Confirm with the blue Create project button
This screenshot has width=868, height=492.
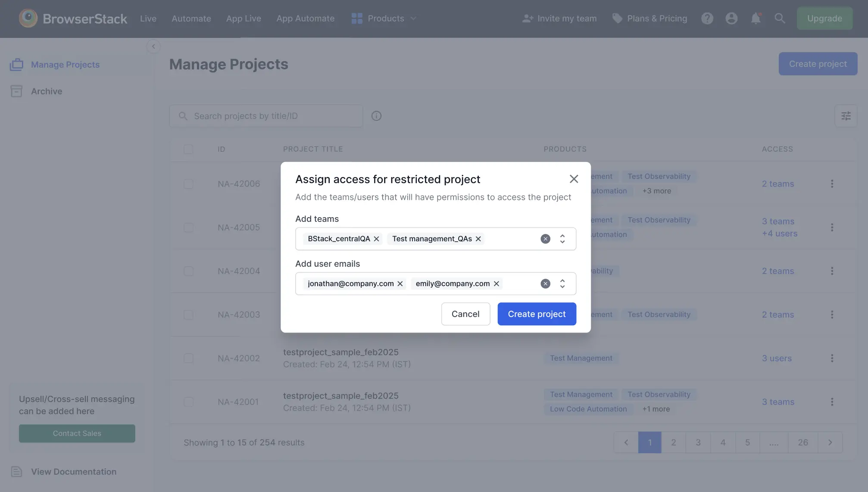coord(537,314)
